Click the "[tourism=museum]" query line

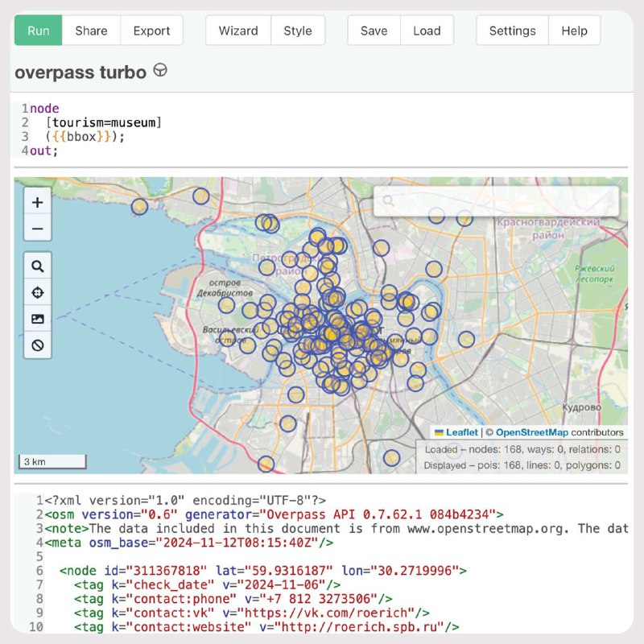[104, 122]
